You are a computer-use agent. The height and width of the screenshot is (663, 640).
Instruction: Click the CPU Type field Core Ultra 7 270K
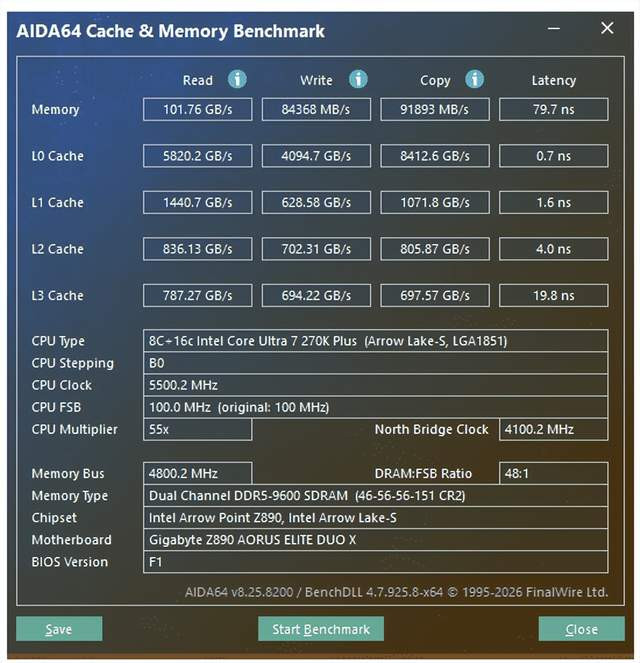(375, 341)
